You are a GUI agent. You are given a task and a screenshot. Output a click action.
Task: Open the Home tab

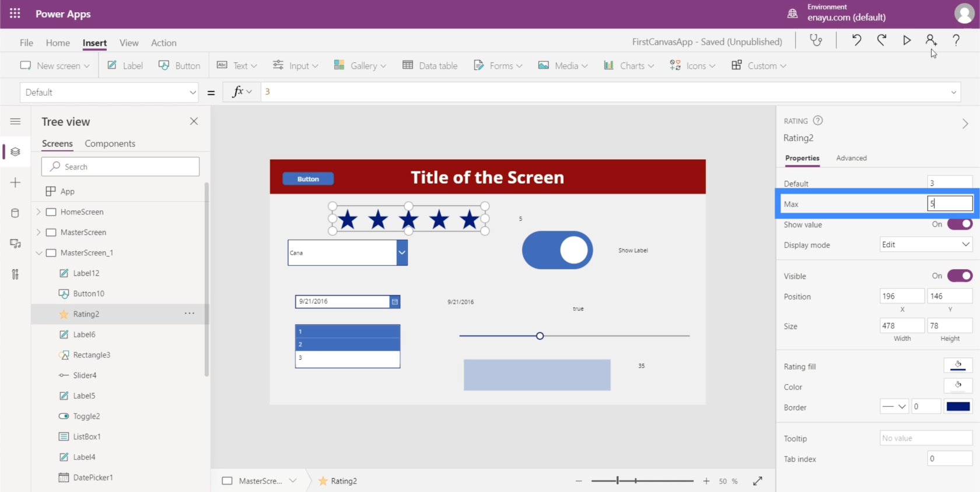point(58,43)
